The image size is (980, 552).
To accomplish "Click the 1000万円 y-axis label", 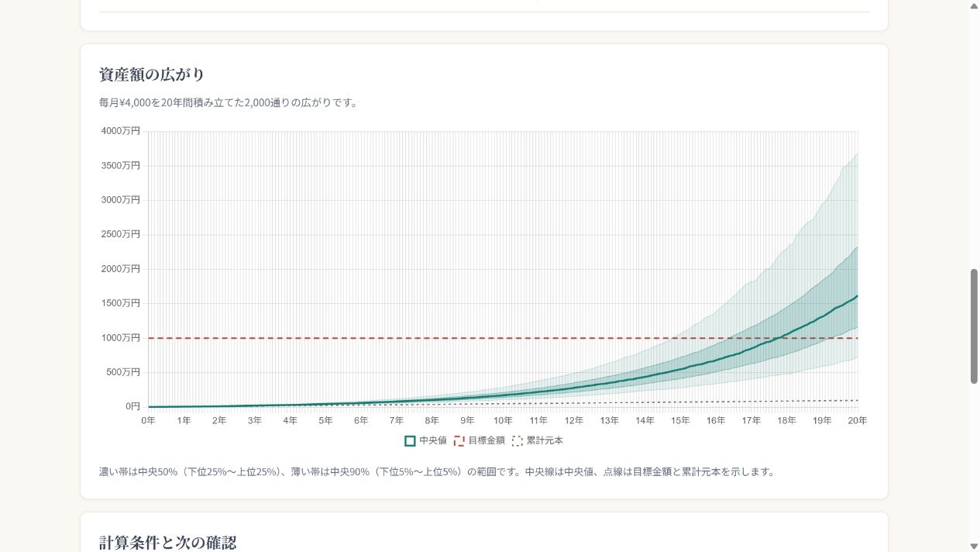I will pos(121,337).
